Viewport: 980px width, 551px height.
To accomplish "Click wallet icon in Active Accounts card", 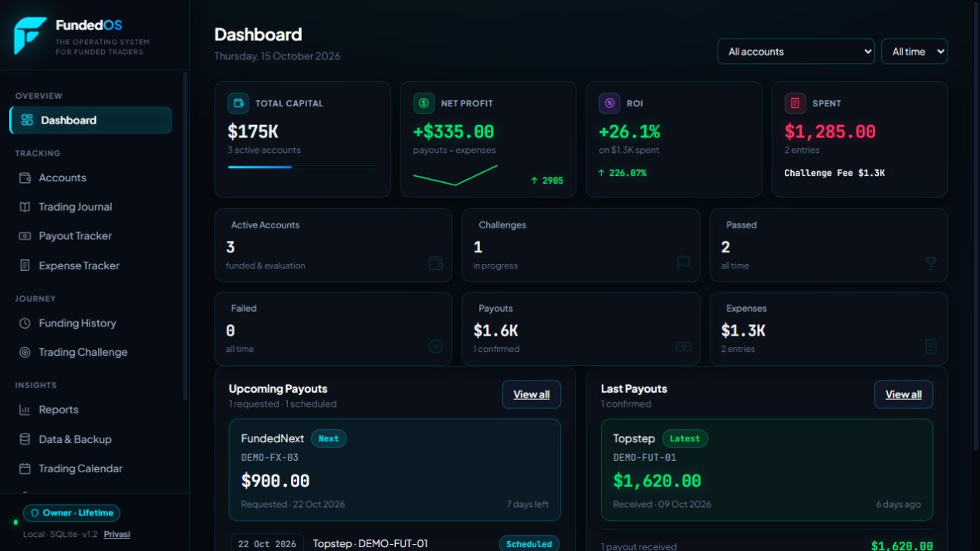I will point(436,263).
